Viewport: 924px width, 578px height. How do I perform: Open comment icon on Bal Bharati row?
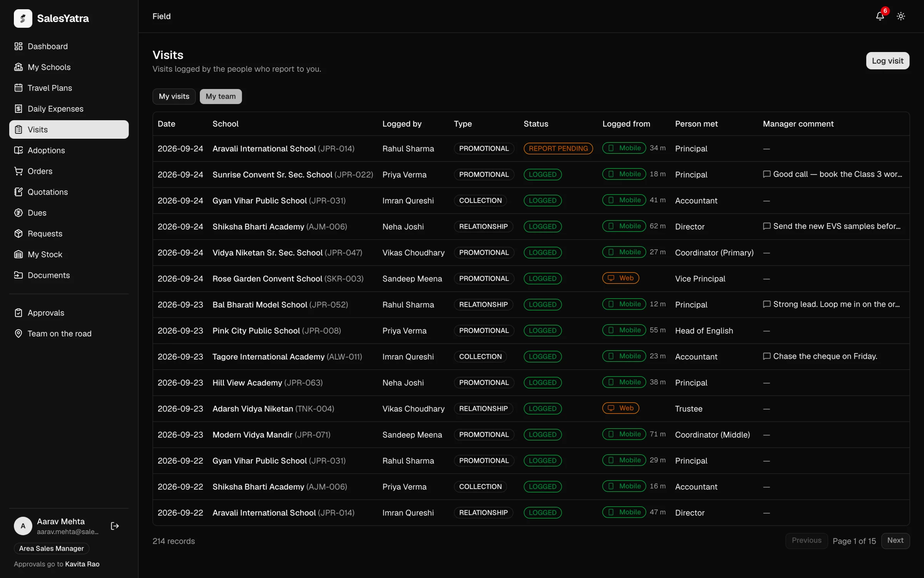[x=767, y=304]
